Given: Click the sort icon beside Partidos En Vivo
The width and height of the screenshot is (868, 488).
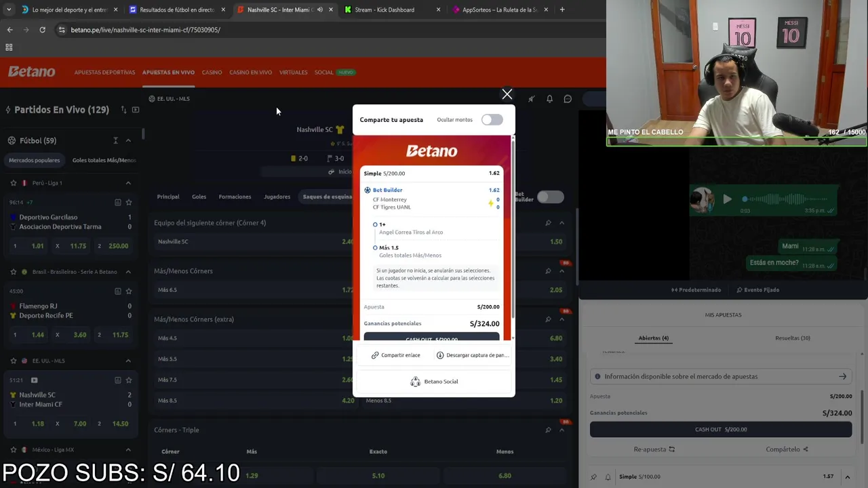Looking at the screenshot, I should click(123, 110).
